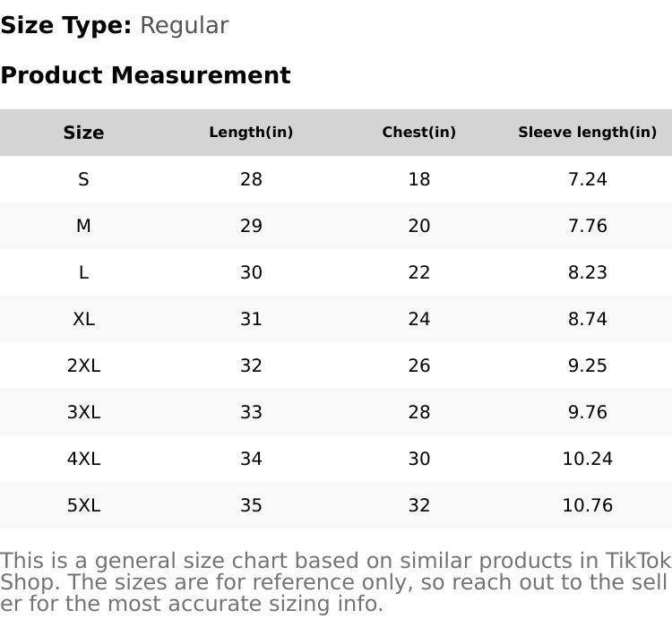Click the length value 35
The image size is (672, 636).
[251, 505]
